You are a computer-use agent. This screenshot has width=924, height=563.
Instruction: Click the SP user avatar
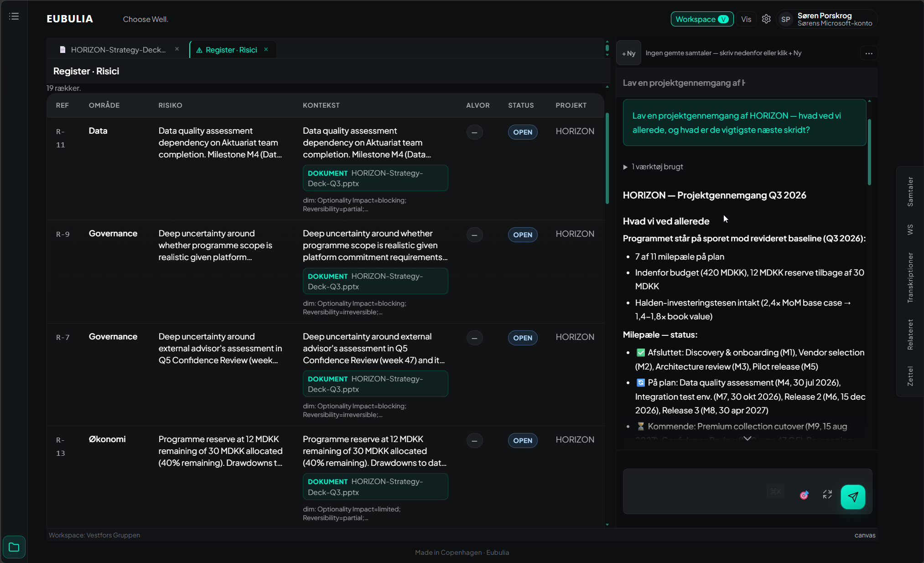click(x=785, y=19)
